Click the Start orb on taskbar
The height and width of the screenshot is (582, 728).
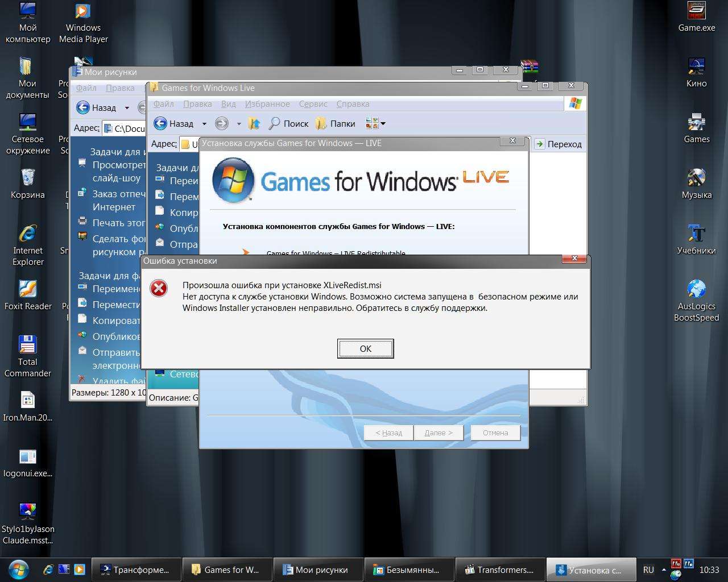[18, 569]
